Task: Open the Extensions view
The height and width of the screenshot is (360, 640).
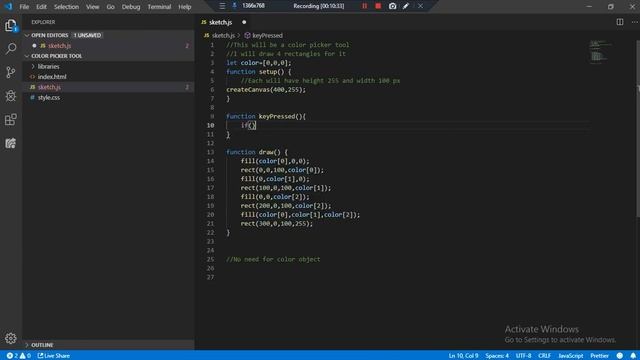Action: [11, 120]
